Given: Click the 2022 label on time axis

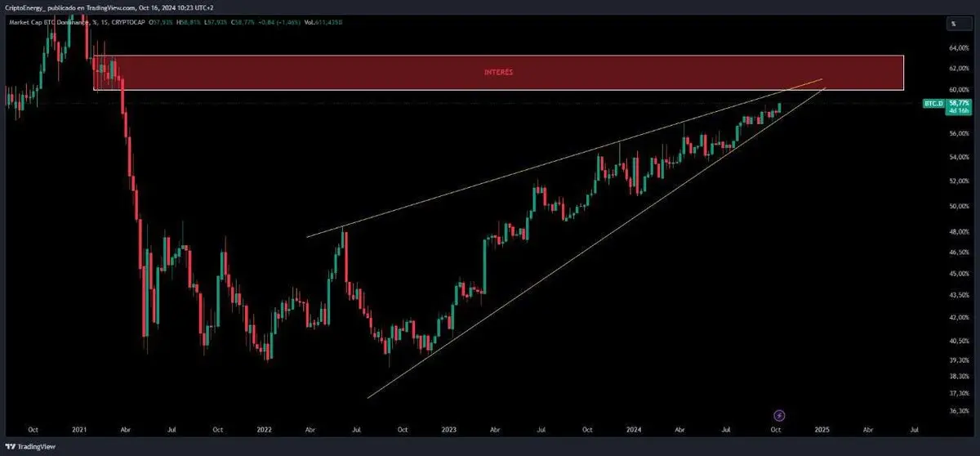Looking at the screenshot, I should [264, 428].
